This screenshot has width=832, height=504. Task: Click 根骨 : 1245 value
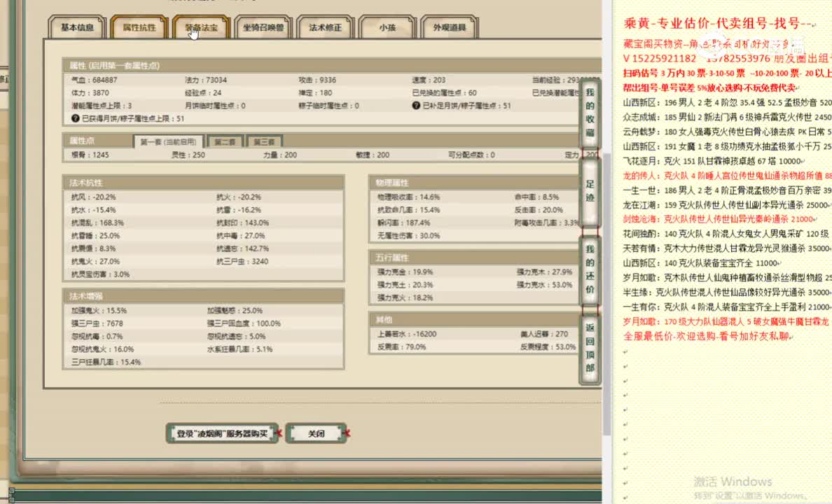tap(90, 155)
